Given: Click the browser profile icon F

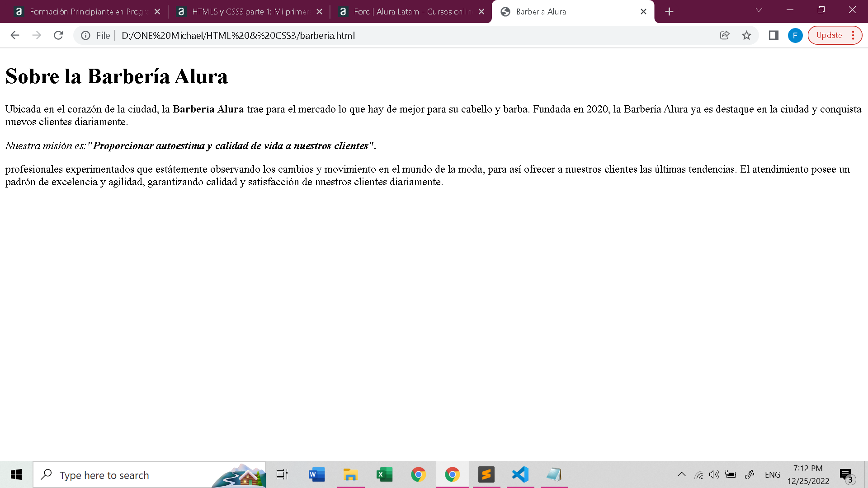Looking at the screenshot, I should (797, 36).
